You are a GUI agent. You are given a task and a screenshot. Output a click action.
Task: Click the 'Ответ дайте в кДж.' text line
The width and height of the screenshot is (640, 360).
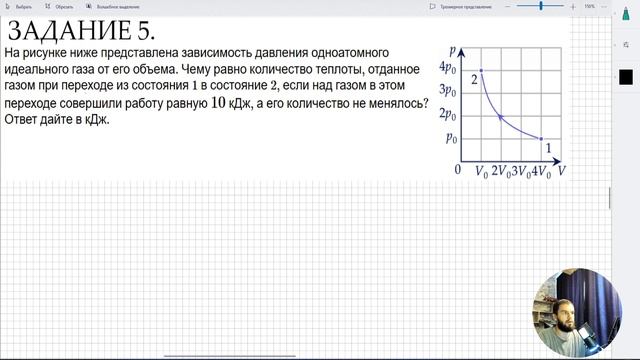pyautogui.click(x=57, y=120)
